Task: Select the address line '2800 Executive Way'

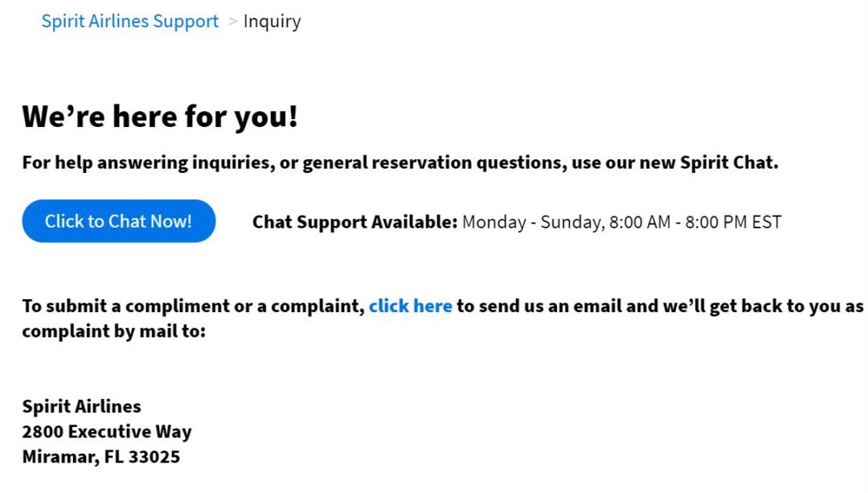Action: [106, 431]
